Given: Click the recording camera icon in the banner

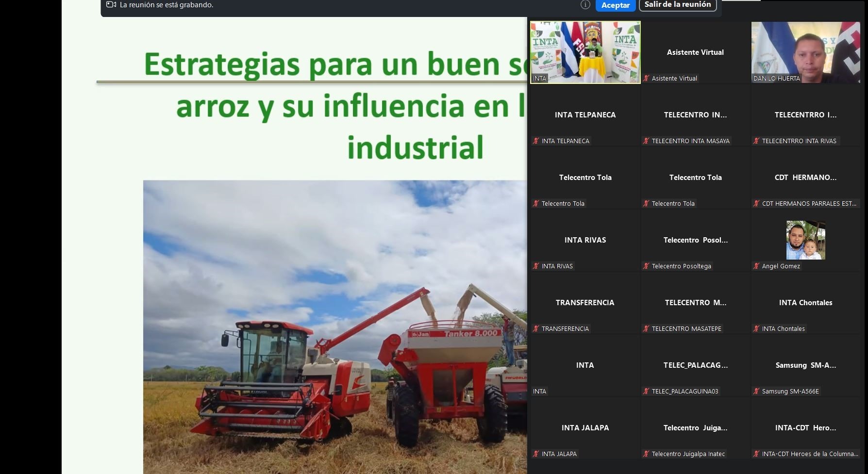Looking at the screenshot, I should click(111, 5).
